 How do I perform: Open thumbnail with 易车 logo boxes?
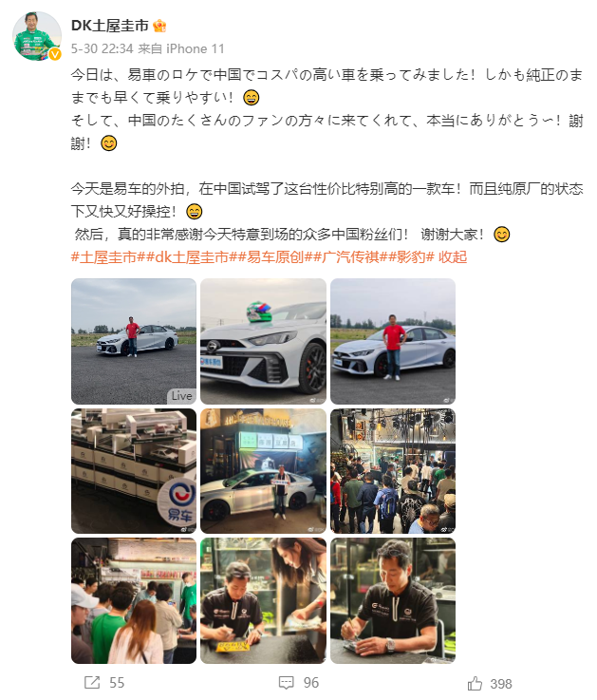(134, 471)
